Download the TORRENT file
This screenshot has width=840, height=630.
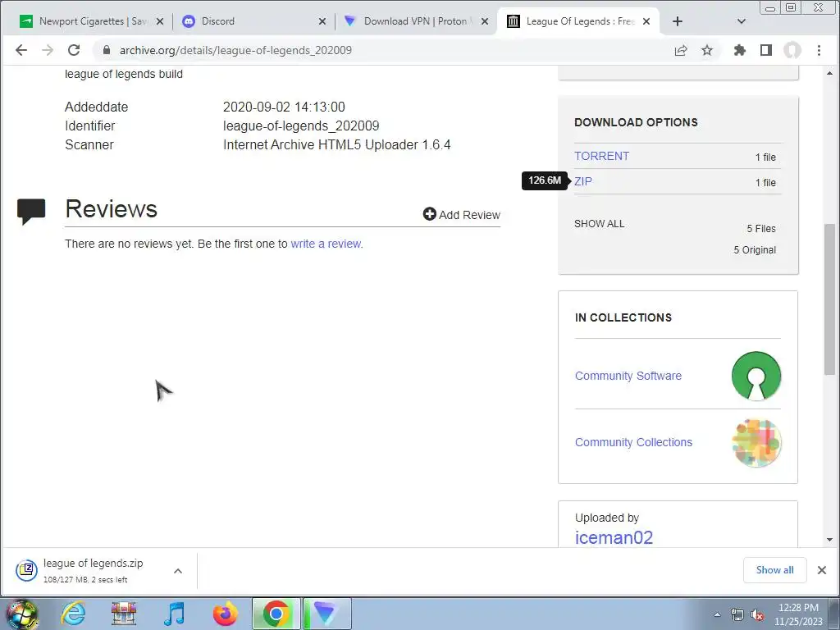point(601,156)
